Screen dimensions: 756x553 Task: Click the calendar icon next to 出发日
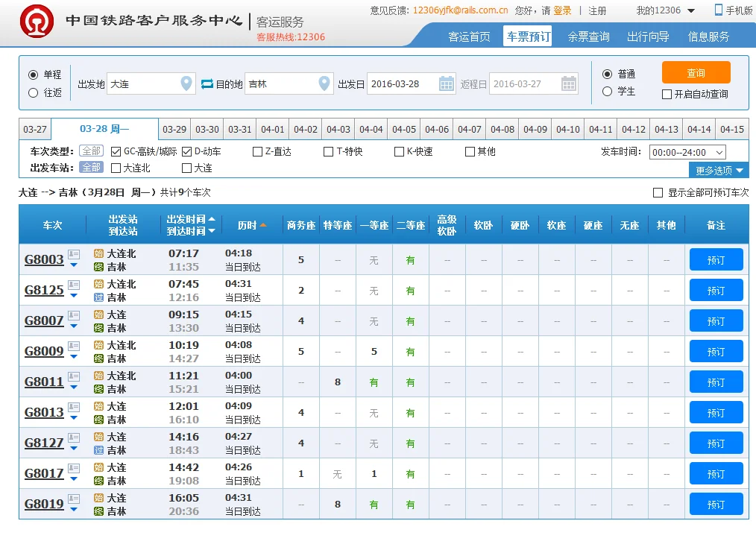(446, 83)
